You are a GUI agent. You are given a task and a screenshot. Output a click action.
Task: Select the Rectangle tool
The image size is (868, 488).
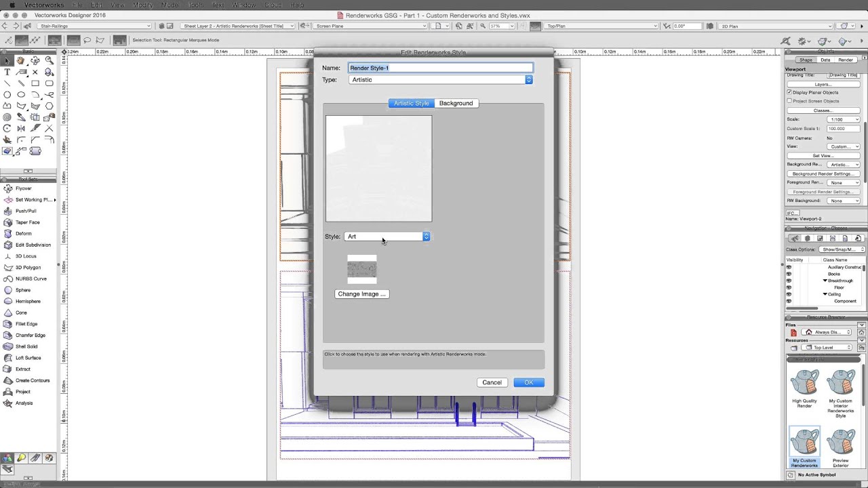pyautogui.click(x=35, y=83)
